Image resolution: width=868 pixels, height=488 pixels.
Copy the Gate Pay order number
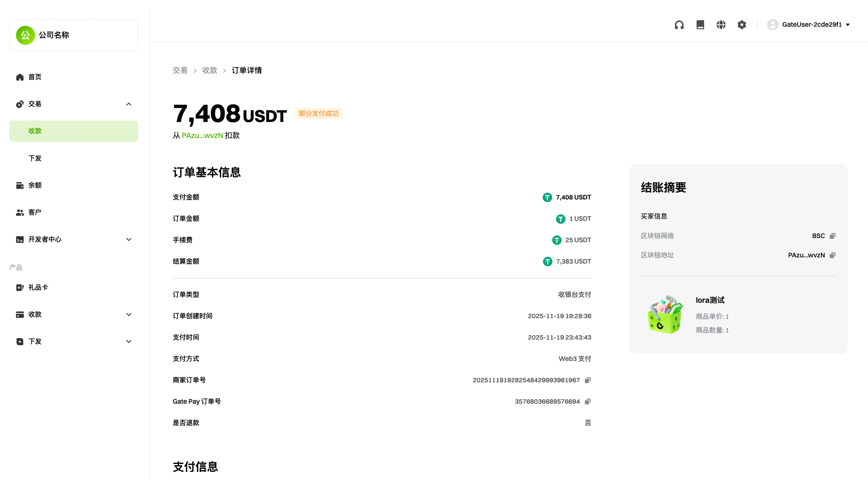tap(588, 401)
